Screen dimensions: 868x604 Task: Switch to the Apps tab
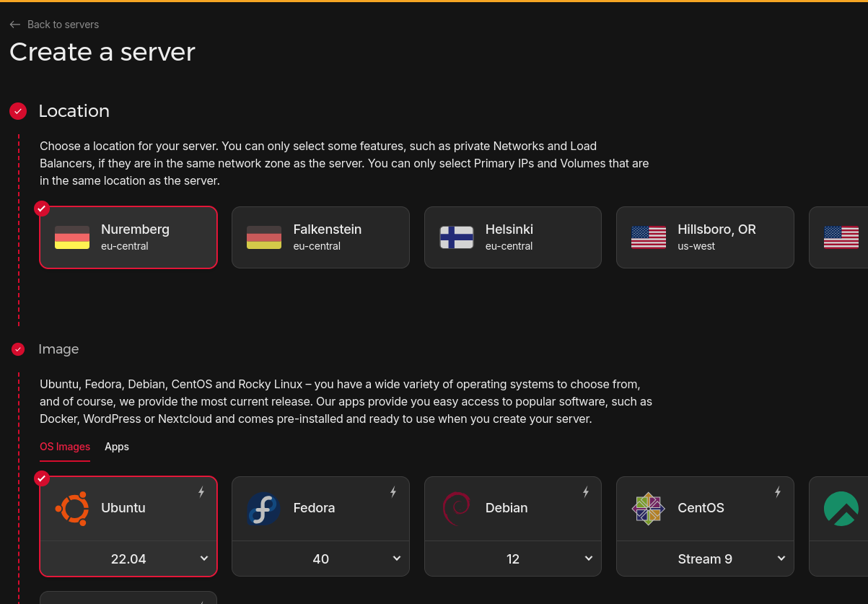coord(117,447)
